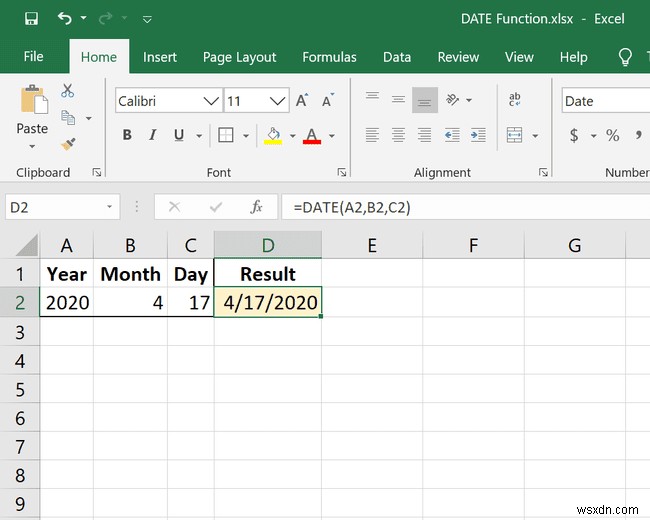Click Decrease Font Size icon
The height and width of the screenshot is (520, 650).
pyautogui.click(x=328, y=100)
